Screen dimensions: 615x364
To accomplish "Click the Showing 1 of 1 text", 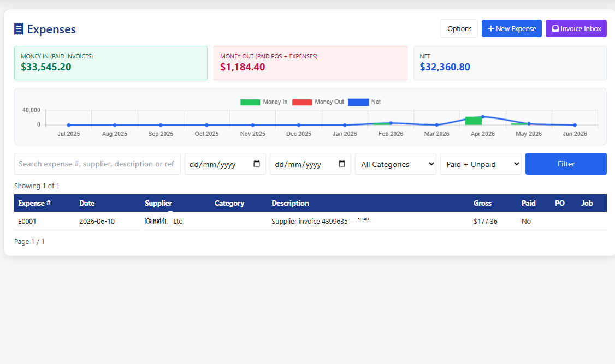I will (x=37, y=186).
